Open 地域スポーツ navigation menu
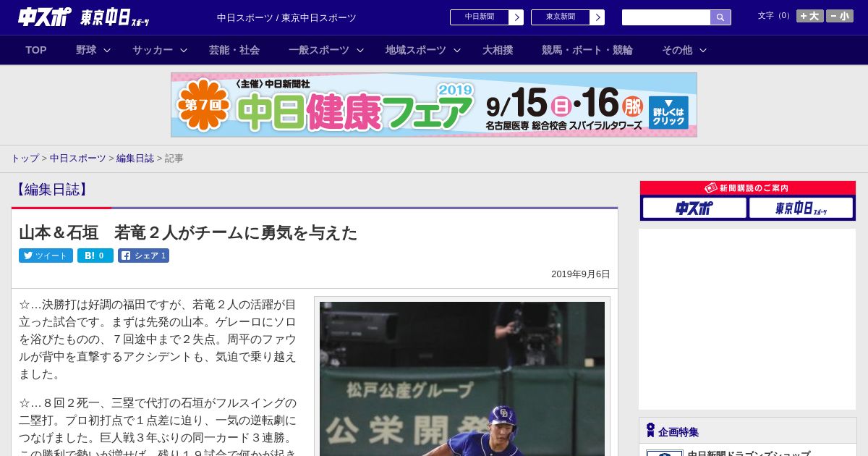Viewport: 868px width, 456px height. 416,50
